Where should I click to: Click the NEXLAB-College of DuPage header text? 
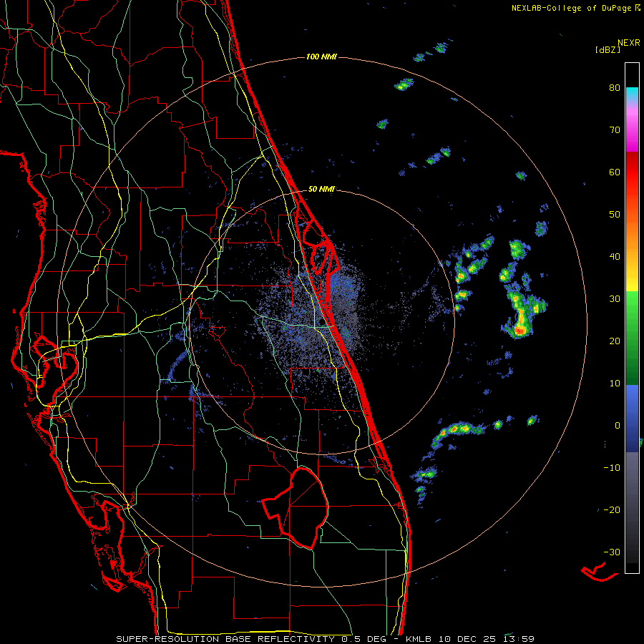pos(575,8)
